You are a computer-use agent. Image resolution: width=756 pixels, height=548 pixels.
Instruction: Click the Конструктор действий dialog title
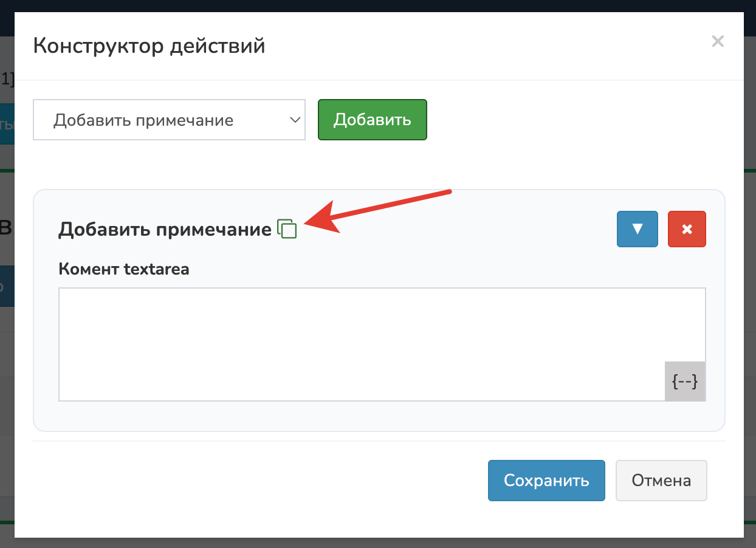[149, 46]
